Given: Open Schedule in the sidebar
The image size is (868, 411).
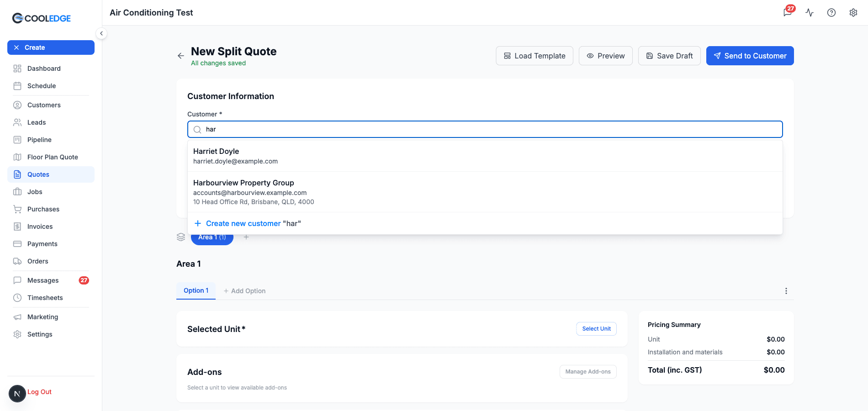Looking at the screenshot, I should 51,86.
